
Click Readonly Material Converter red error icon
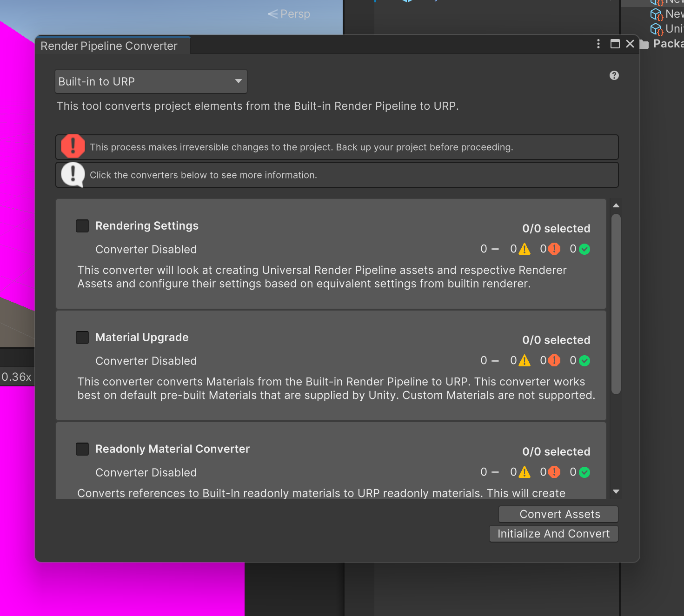(x=554, y=472)
